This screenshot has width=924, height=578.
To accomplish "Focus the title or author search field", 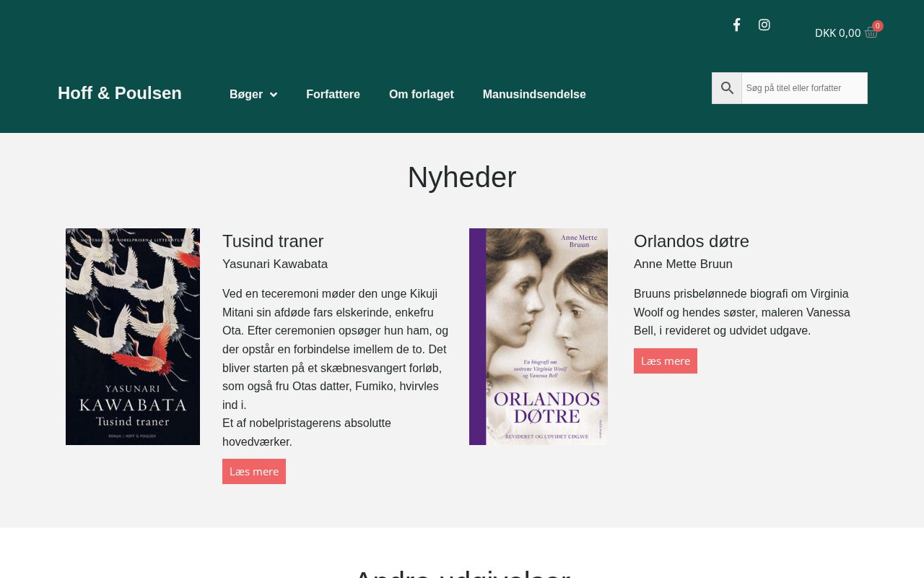I will 804,88.
